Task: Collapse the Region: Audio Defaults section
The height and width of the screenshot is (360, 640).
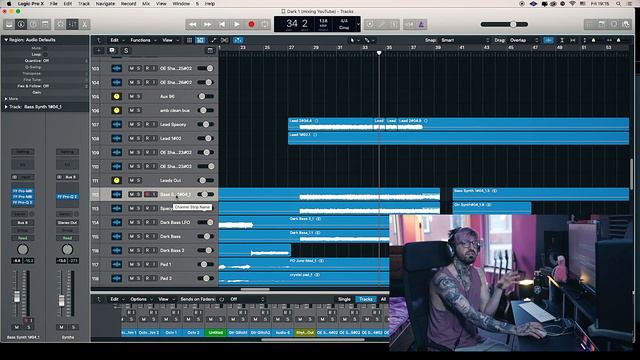Action: pos(6,40)
